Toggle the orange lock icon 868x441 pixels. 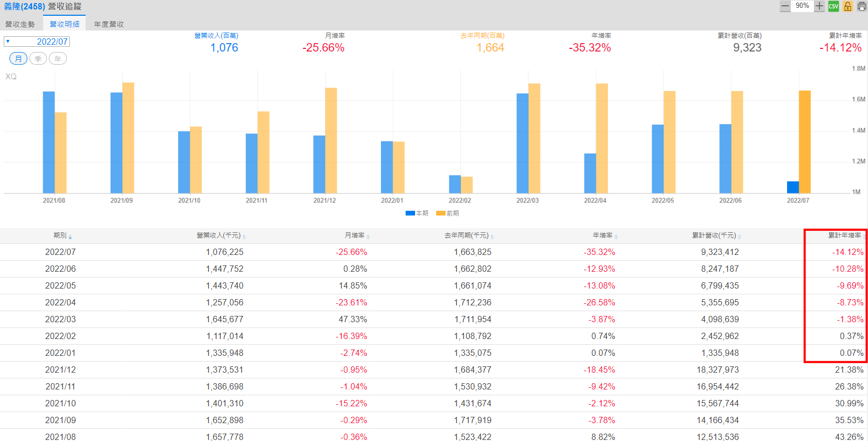click(848, 6)
